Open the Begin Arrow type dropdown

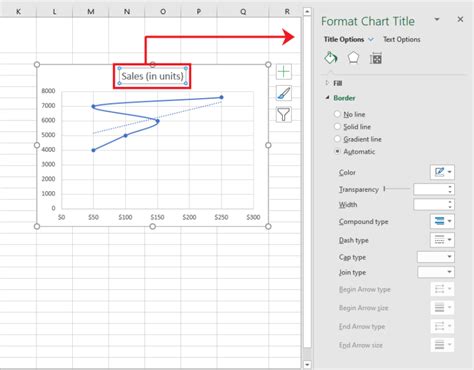pos(442,289)
